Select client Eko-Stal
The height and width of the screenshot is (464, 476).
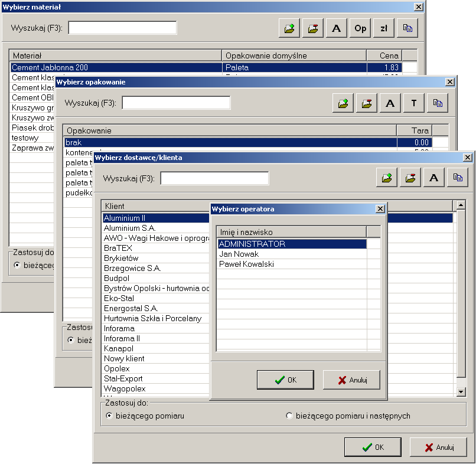point(156,298)
